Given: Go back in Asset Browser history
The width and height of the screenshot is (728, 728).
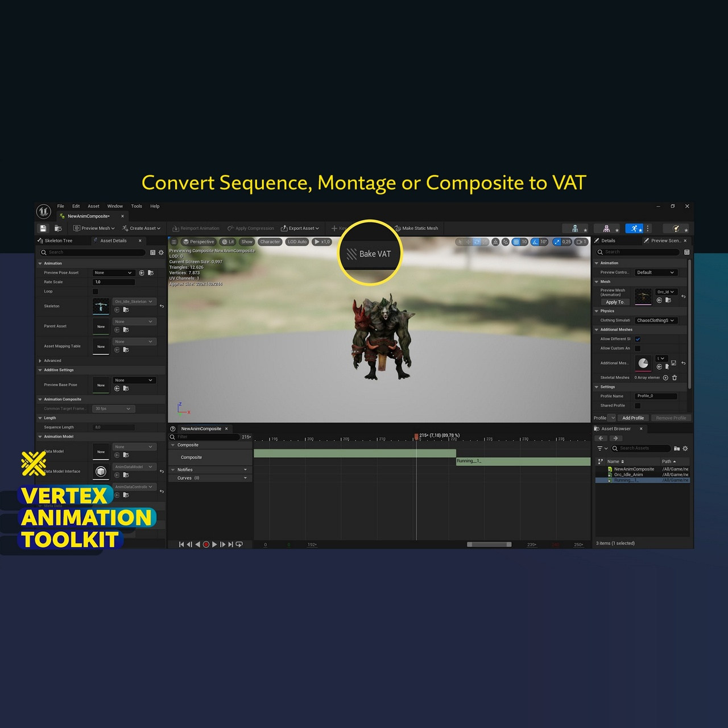Looking at the screenshot, I should [x=601, y=439].
